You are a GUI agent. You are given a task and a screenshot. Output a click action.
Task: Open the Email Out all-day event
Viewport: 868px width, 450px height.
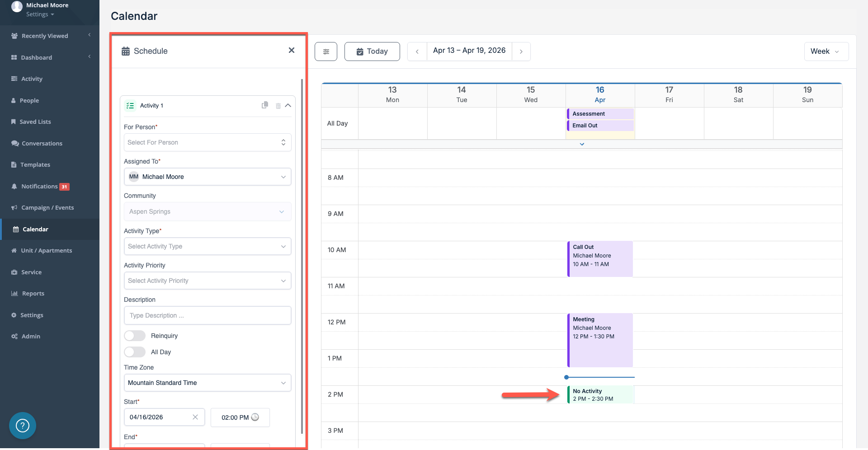[x=600, y=126]
